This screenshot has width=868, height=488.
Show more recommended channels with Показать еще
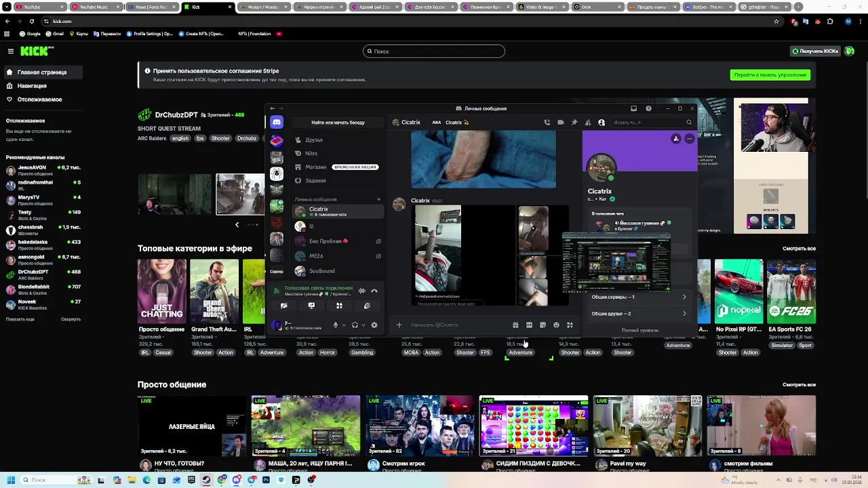[20, 319]
